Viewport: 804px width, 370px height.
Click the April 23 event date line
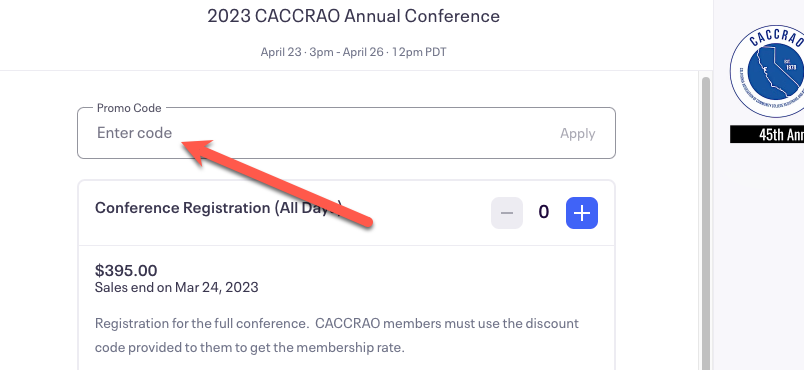353,52
